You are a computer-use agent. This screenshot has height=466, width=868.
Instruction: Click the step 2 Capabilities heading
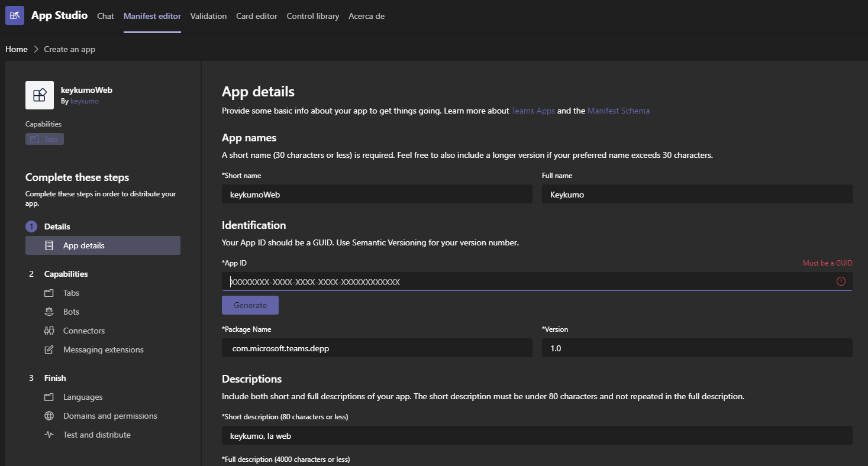66,274
